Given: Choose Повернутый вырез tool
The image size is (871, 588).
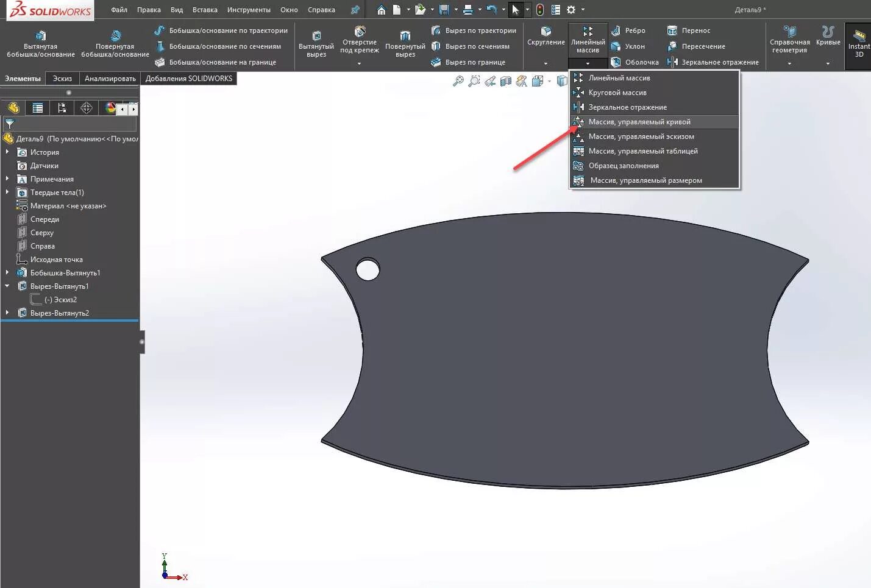Looking at the screenshot, I should tap(405, 43).
